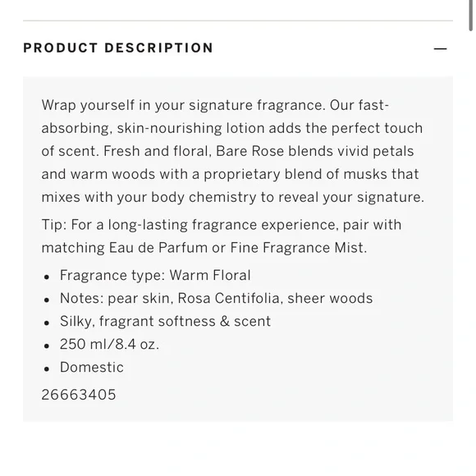
Task: Click the PRODUCT DESCRIPTION heading
Action: pos(118,48)
